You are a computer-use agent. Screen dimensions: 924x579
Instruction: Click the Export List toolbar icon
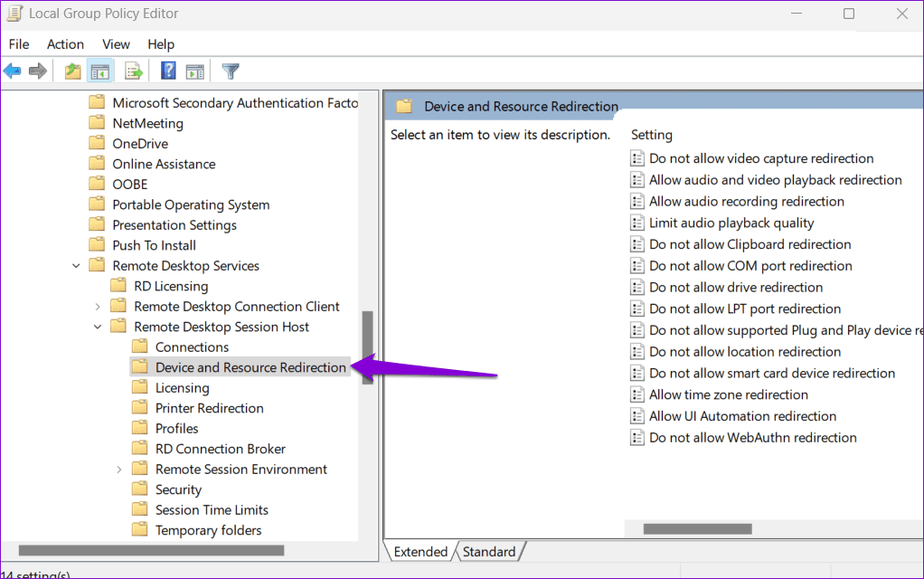point(134,71)
